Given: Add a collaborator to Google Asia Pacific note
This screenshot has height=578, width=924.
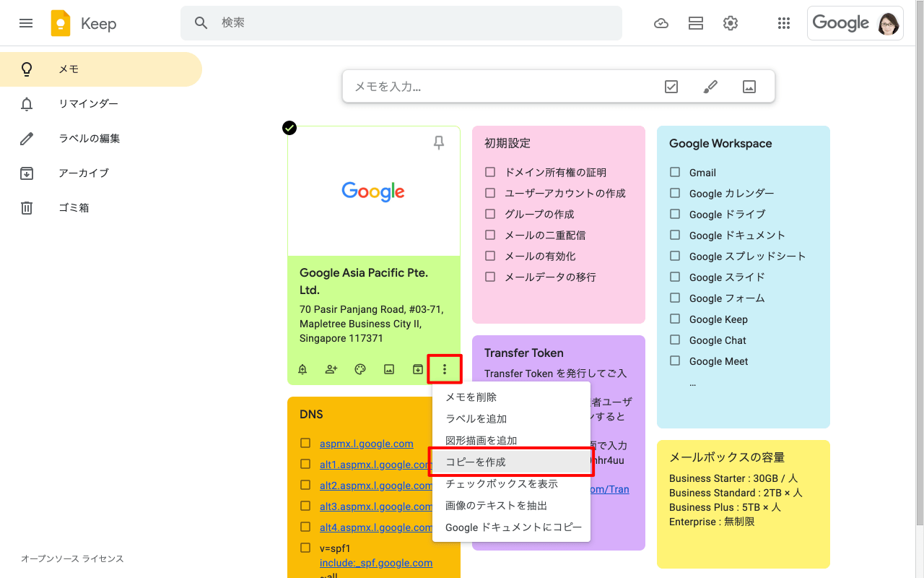Looking at the screenshot, I should [x=331, y=369].
